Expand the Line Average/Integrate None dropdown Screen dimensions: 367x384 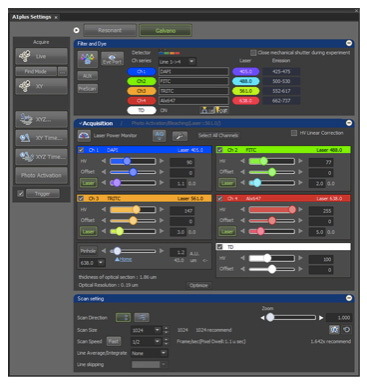(149, 353)
